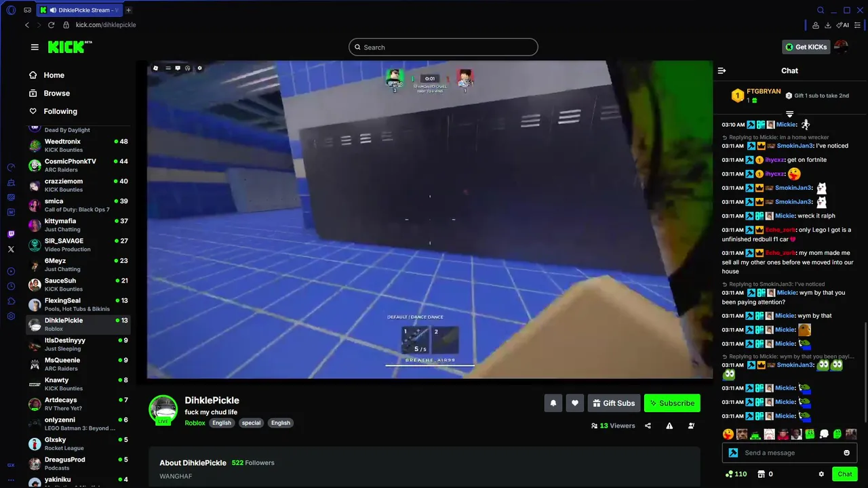Open Artdecays channel in sidebar
The height and width of the screenshot is (488, 868).
coord(78,404)
